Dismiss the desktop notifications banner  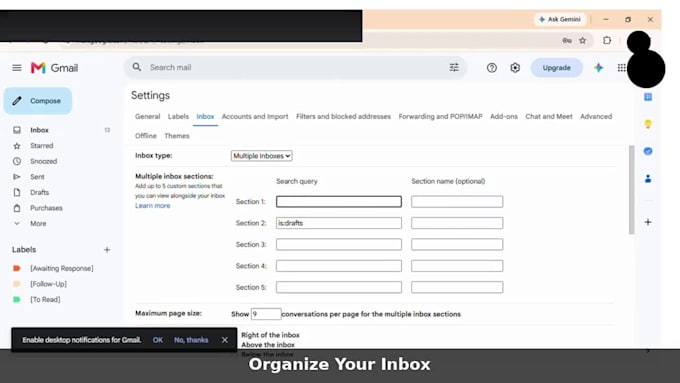225,340
